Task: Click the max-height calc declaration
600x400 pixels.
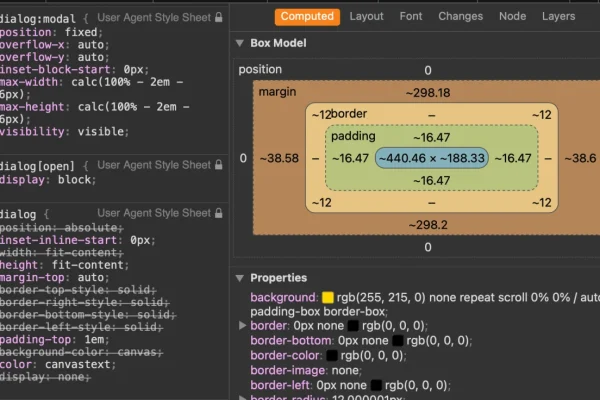Action: tap(95, 113)
